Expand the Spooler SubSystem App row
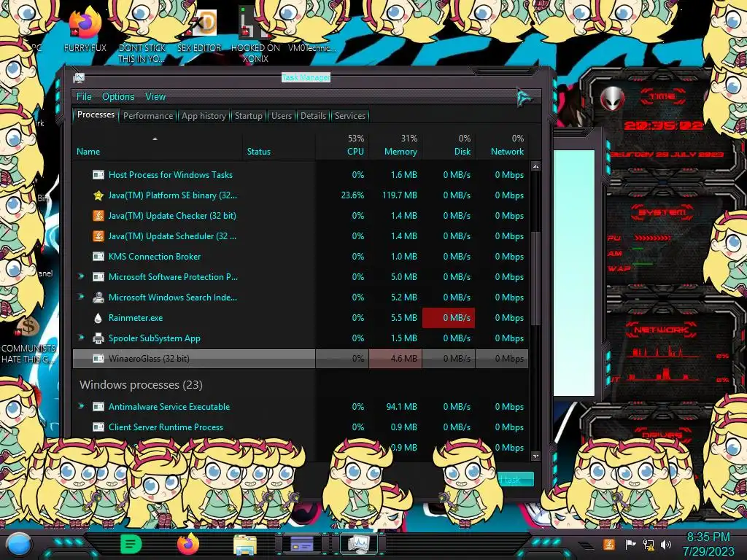 point(81,338)
